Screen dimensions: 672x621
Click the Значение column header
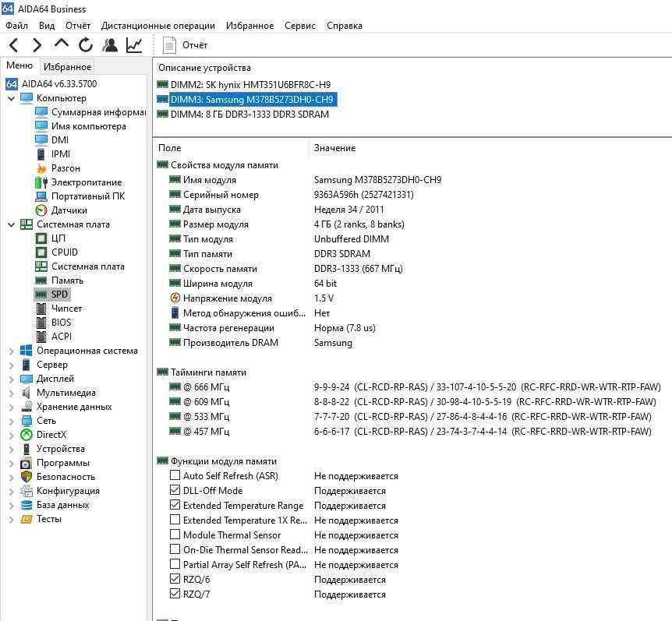(x=334, y=148)
